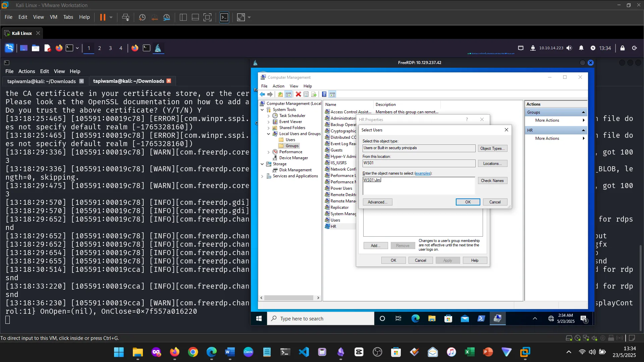Click the Up One Level toolbar icon
Image resolution: width=644 pixels, height=362 pixels.
click(x=280, y=95)
